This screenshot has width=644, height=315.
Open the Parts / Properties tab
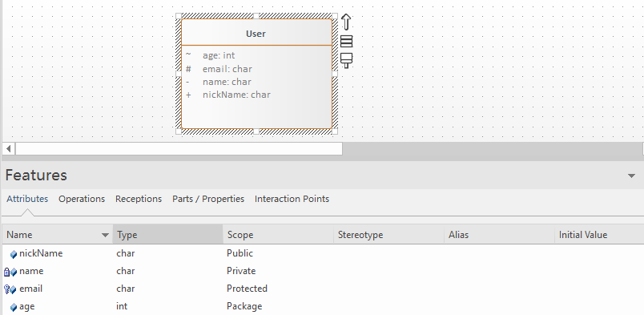208,199
